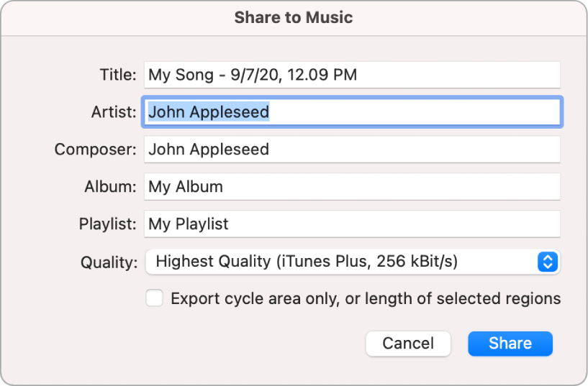Click the "Share to Music" dialog title
Screen dimensions: 588x386
pos(294,17)
